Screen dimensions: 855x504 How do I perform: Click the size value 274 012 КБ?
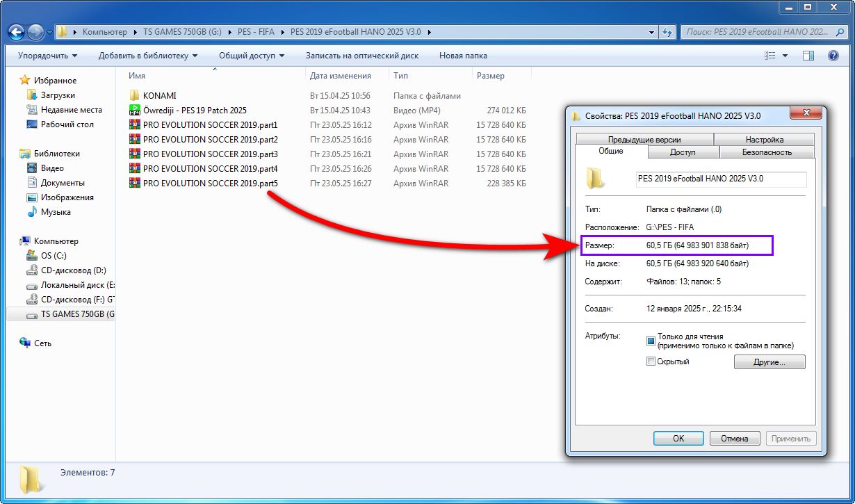pos(507,111)
